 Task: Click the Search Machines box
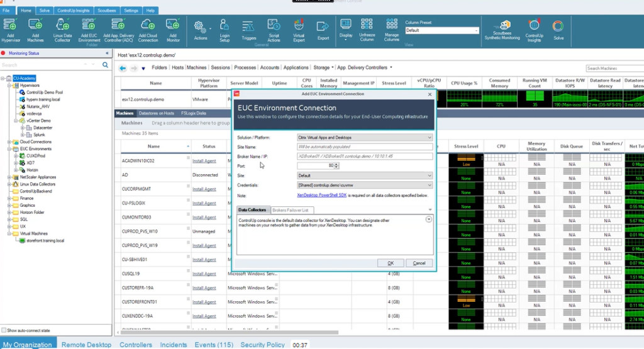(x=615, y=68)
